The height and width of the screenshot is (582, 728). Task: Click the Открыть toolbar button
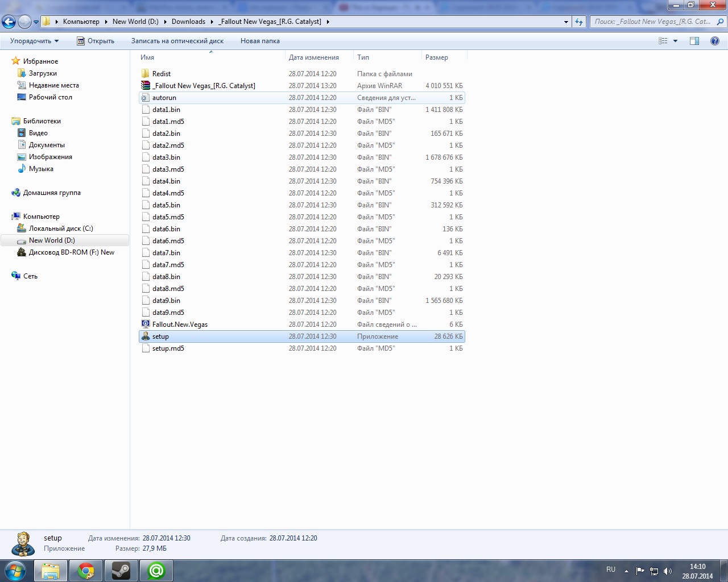(x=96, y=41)
